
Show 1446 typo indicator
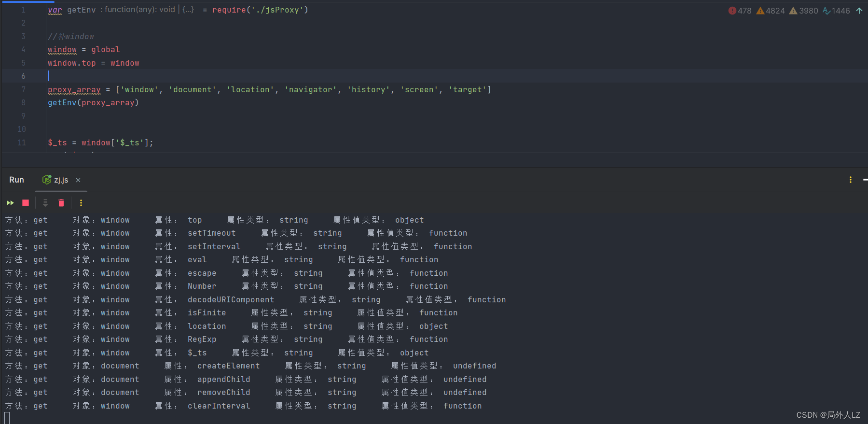coord(836,11)
